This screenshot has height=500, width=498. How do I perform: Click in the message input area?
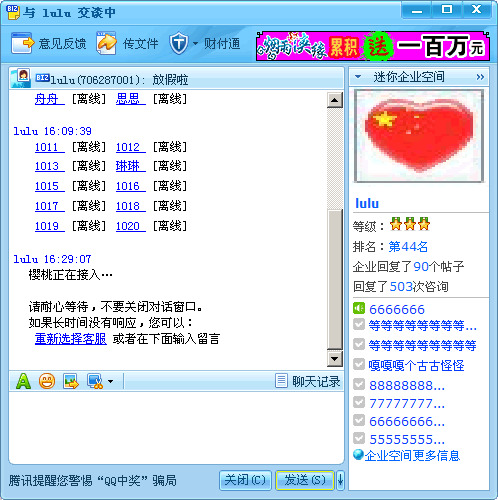176,427
